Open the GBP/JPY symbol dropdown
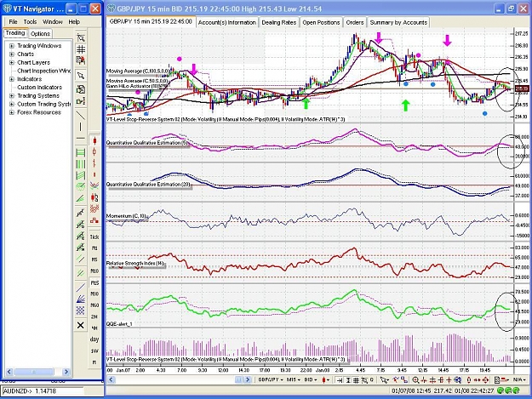Screen dimensions: 532x399 tap(271, 379)
